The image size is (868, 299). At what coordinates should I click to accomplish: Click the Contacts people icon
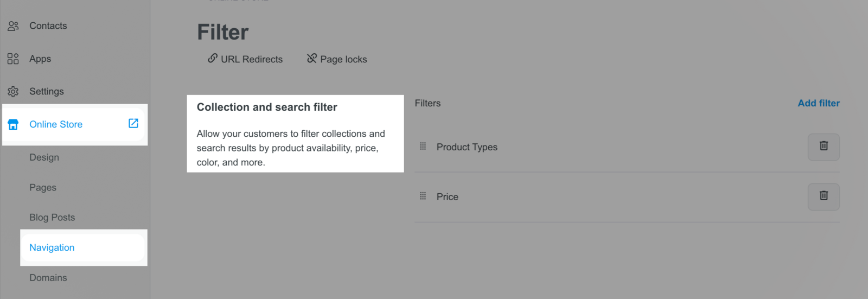[13, 26]
